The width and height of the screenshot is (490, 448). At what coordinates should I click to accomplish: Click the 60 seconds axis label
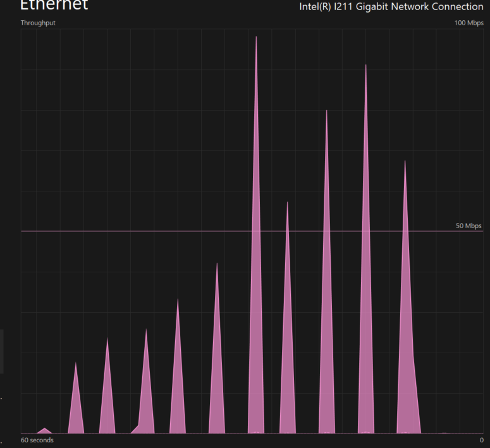coord(37,440)
